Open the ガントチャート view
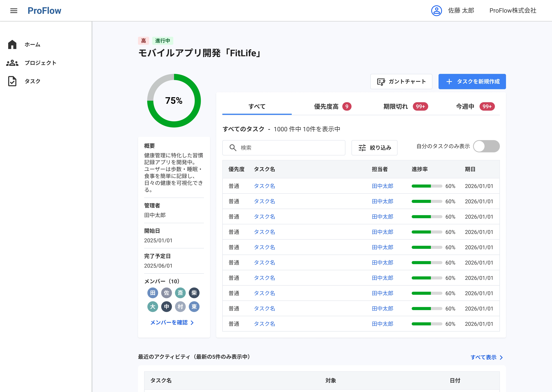This screenshot has width=552, height=392. click(401, 82)
